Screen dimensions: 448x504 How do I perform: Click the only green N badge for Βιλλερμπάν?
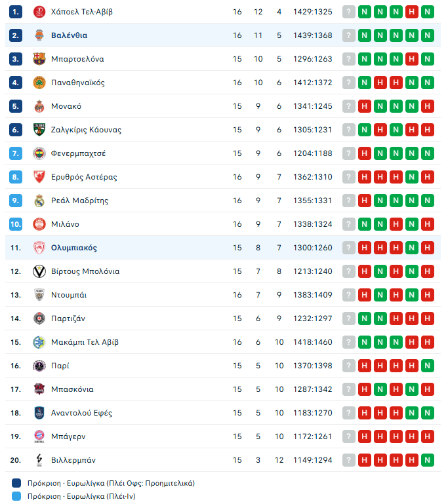tap(428, 460)
